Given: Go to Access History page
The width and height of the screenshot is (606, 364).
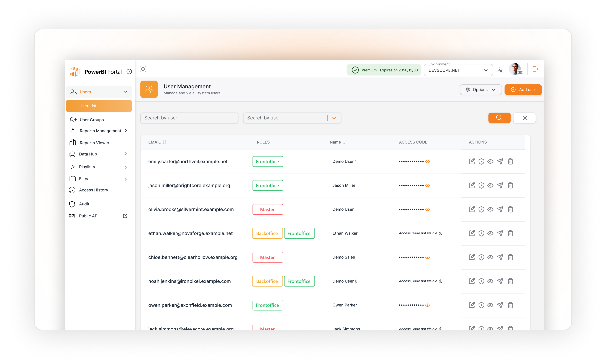Looking at the screenshot, I should point(93,190).
